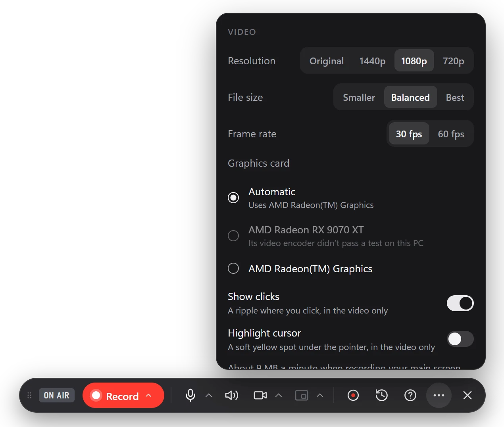This screenshot has width=504, height=427.
Task: Click the speaker system audio icon
Action: (x=231, y=395)
